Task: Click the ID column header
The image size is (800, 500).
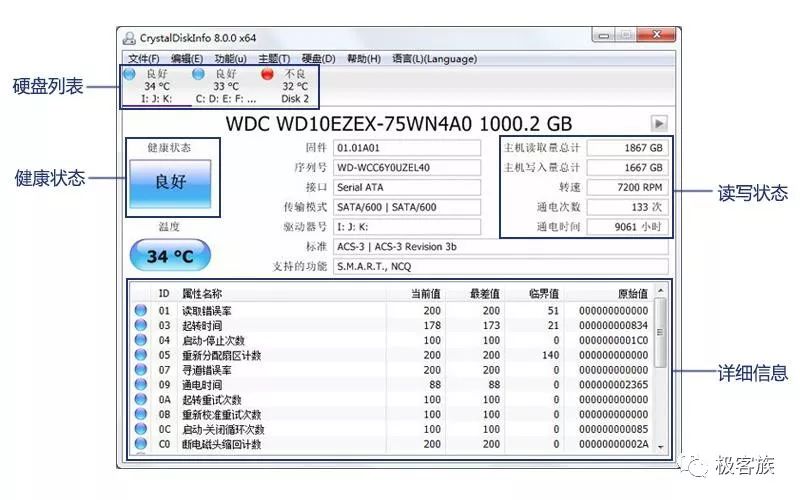Action: pos(164,293)
